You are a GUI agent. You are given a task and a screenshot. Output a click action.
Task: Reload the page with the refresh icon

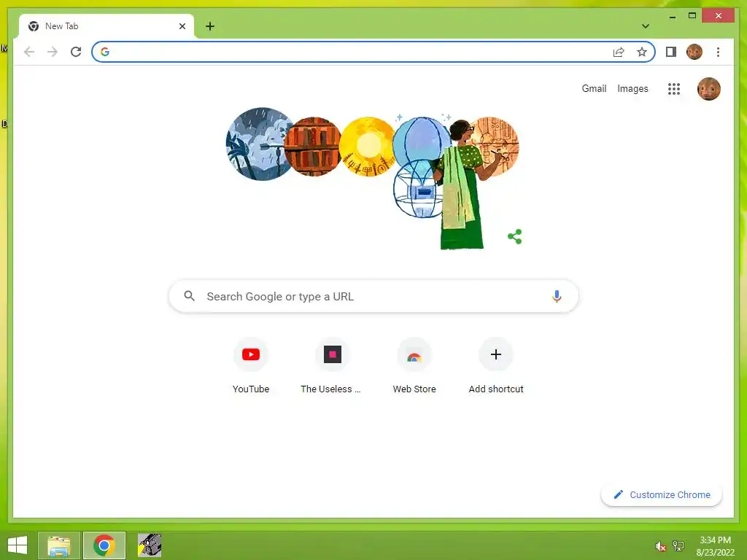(76, 52)
